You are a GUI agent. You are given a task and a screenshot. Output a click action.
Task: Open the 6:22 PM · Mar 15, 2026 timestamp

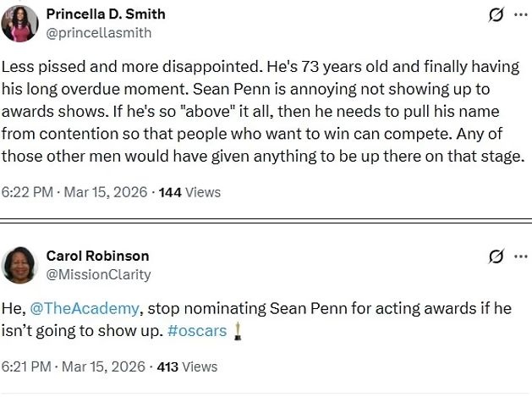tap(80, 192)
